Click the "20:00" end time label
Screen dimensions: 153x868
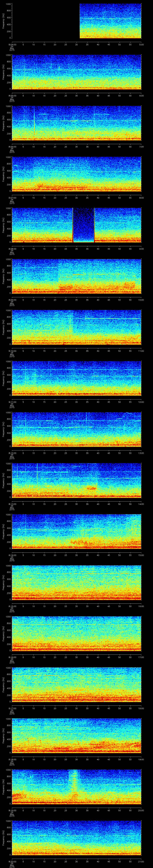pyautogui.click(x=141, y=810)
